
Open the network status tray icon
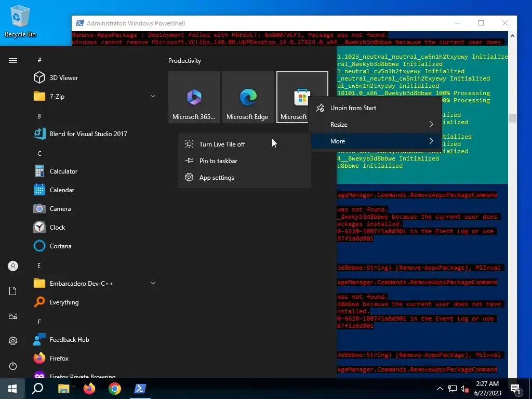click(x=453, y=389)
